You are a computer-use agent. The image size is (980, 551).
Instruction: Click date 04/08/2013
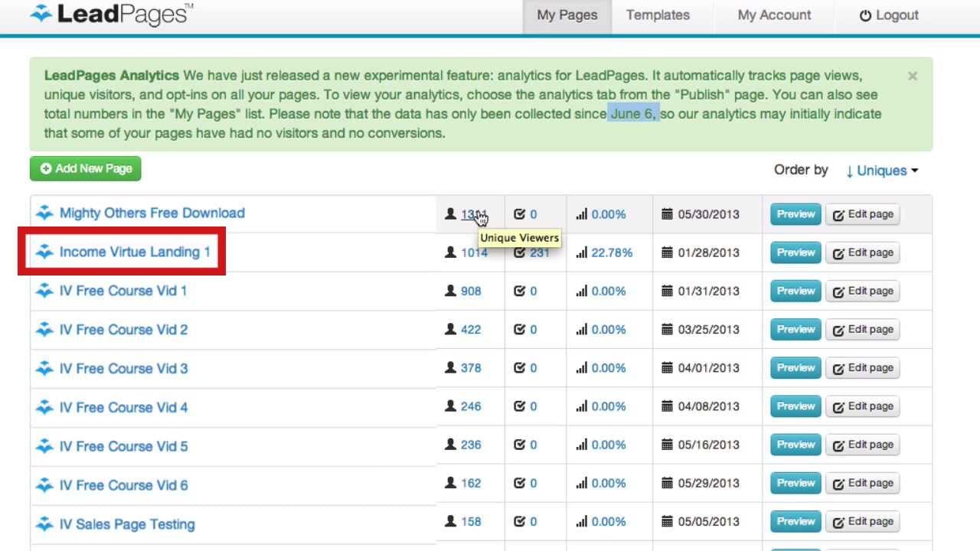pos(708,406)
